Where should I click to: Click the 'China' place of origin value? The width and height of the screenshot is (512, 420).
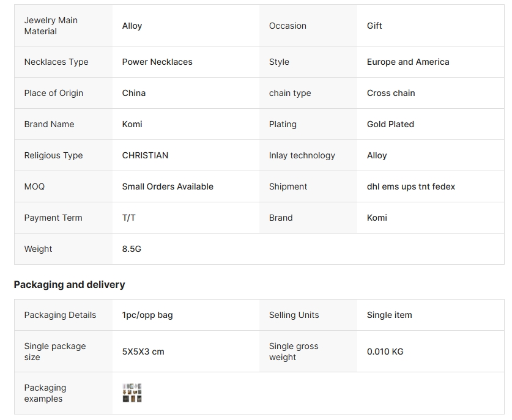click(133, 93)
